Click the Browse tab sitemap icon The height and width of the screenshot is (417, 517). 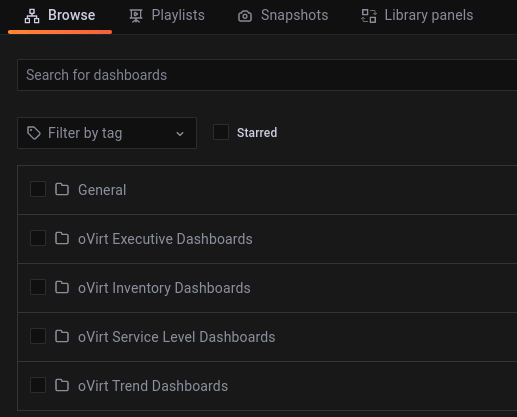32,16
